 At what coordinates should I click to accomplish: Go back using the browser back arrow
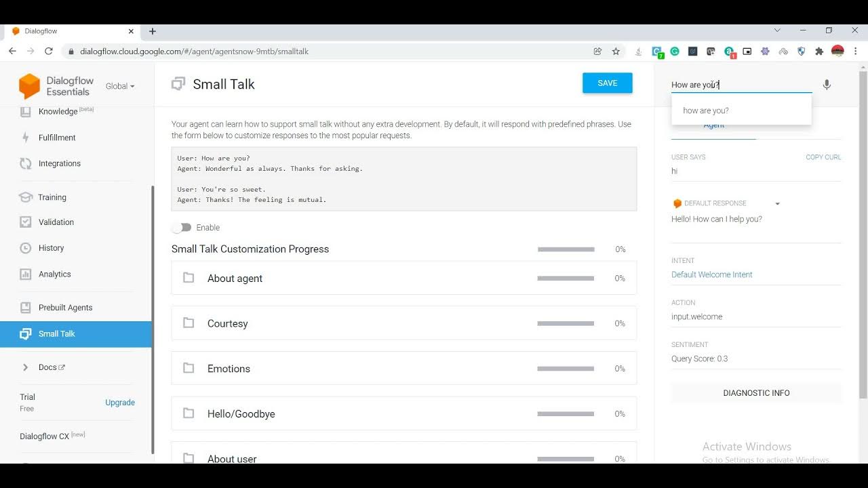12,51
